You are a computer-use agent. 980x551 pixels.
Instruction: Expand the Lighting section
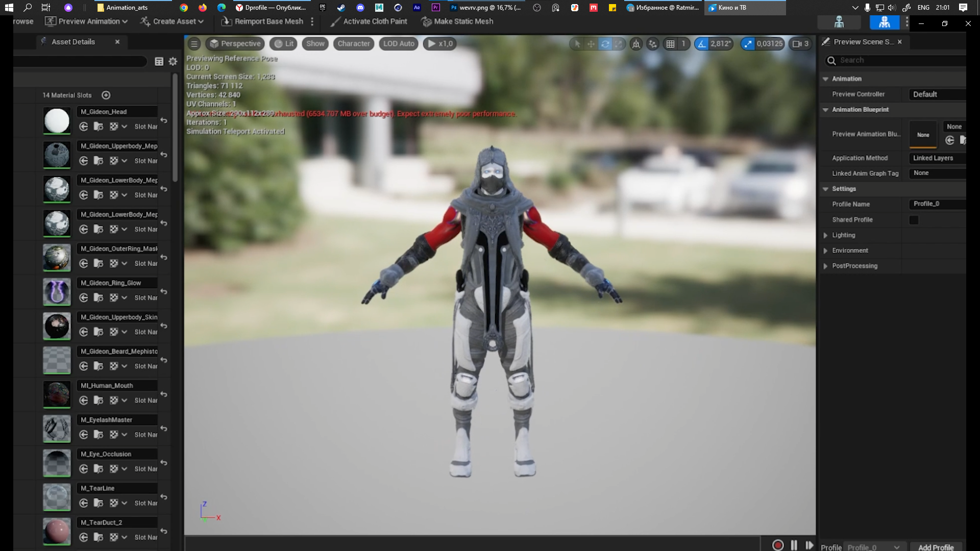pyautogui.click(x=825, y=235)
